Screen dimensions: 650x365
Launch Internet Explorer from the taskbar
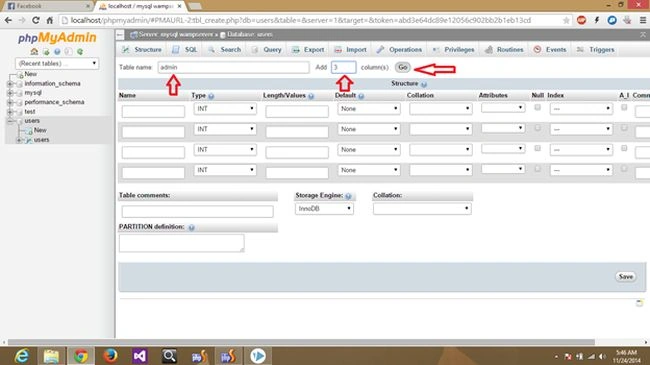pos(22,356)
